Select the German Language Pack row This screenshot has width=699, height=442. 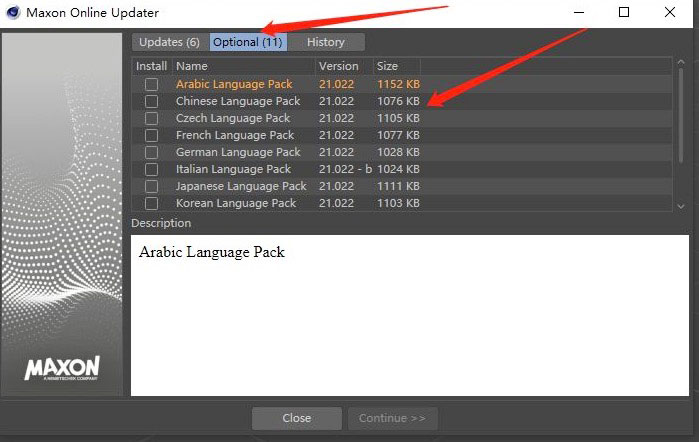pyautogui.click(x=238, y=152)
